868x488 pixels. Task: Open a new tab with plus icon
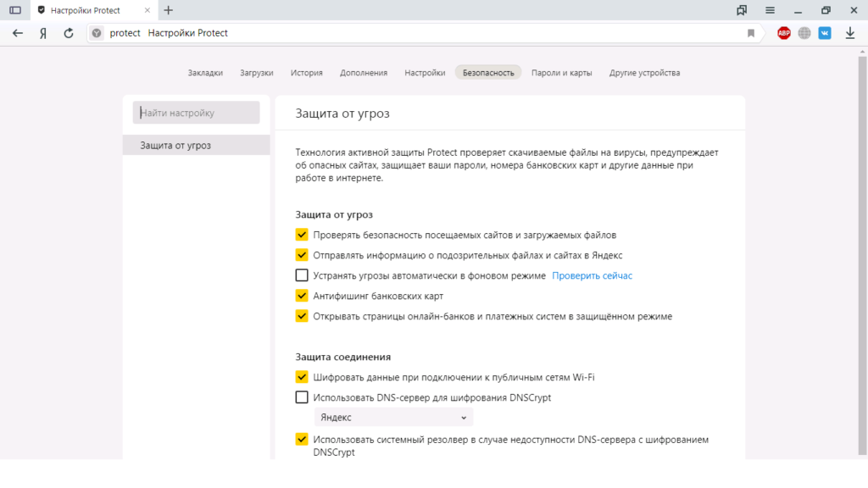click(169, 10)
